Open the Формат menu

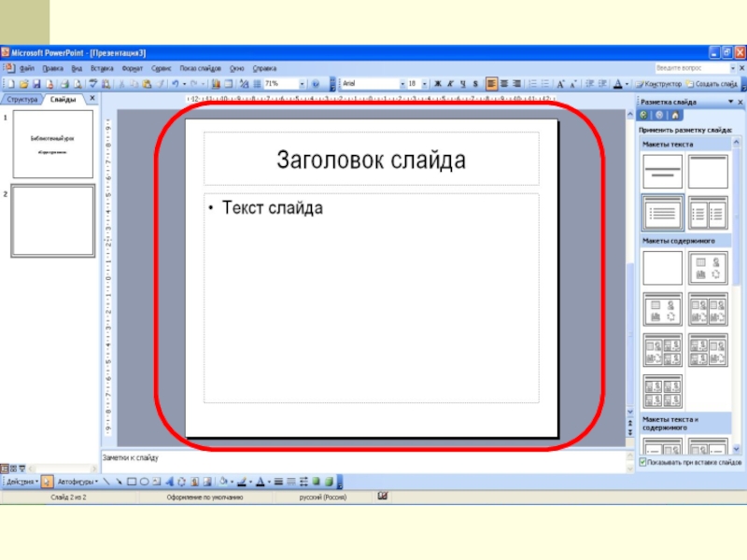132,68
